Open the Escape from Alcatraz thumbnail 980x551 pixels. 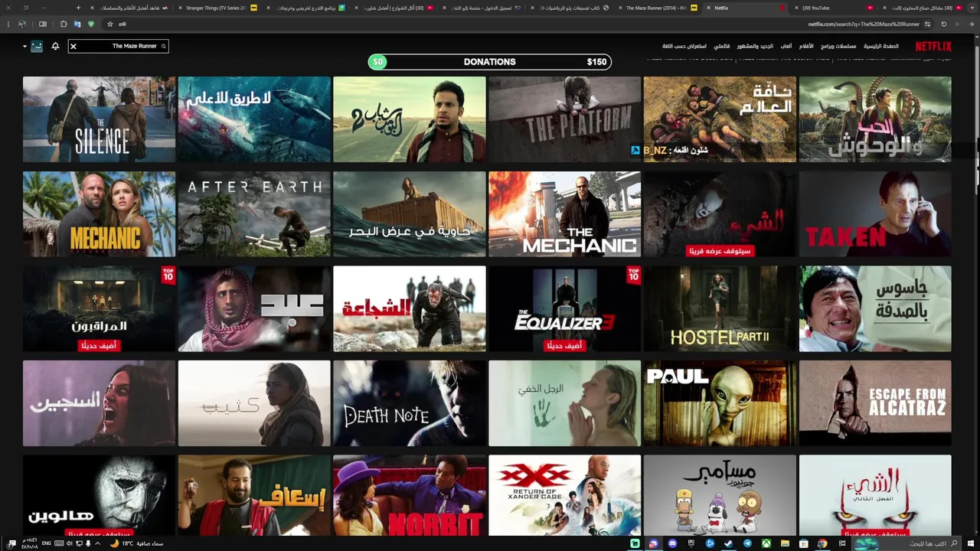pyautogui.click(x=875, y=403)
